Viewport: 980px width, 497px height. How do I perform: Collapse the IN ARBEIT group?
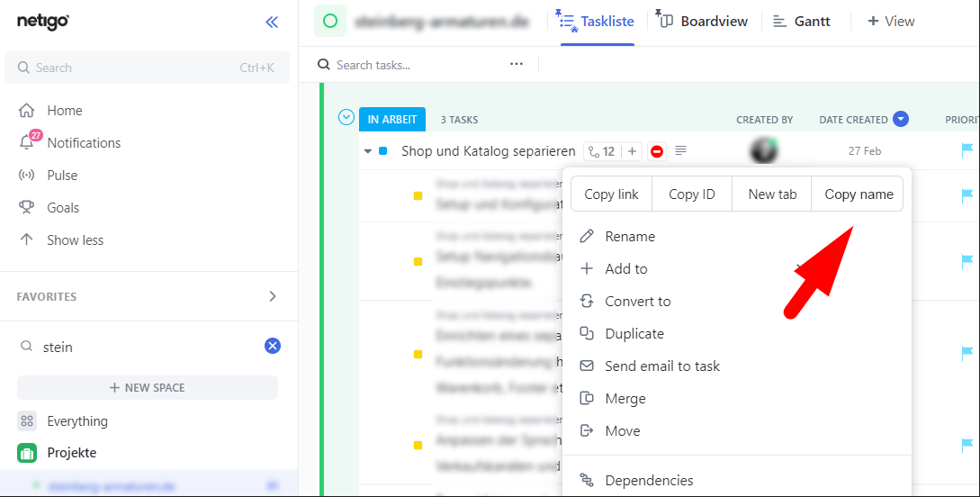pyautogui.click(x=346, y=117)
